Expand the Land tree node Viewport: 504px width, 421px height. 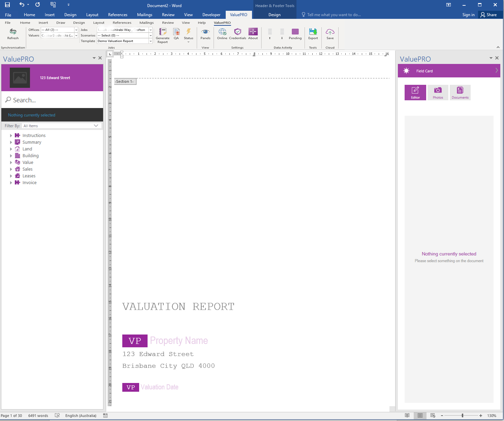tap(11, 149)
